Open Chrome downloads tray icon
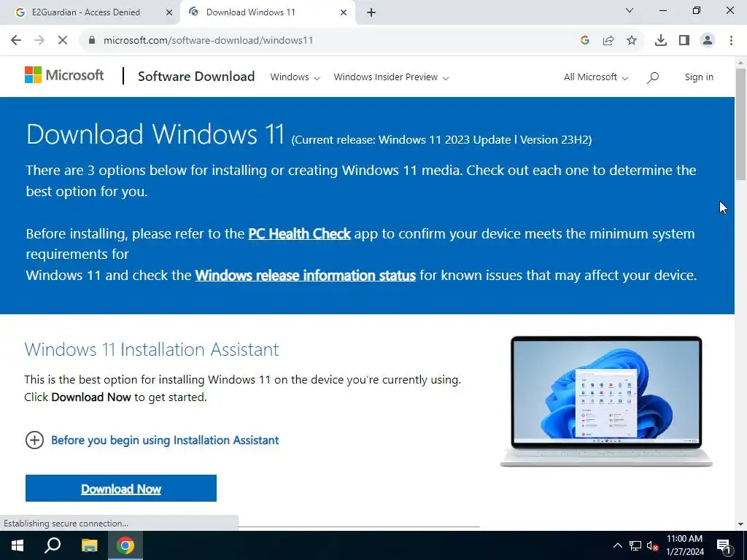Screen dimensions: 747x560 661,40
